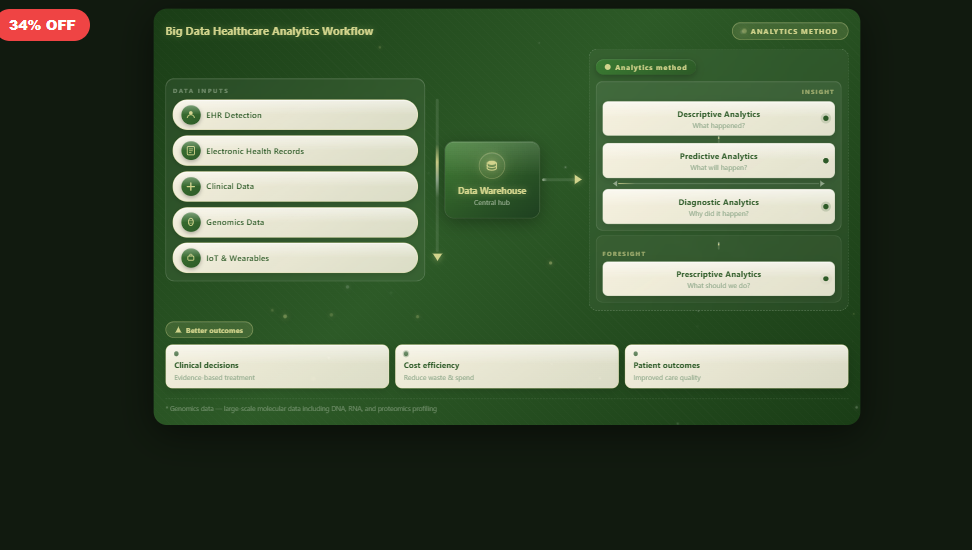This screenshot has width=972, height=550.
Task: Select the EHR Detection input pill
Action: click(x=295, y=115)
